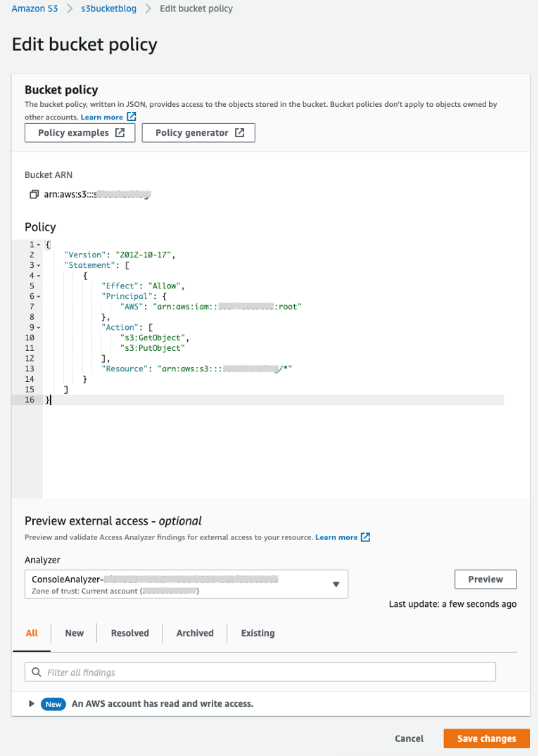Open Learn more link for Access Analyzer
The height and width of the screenshot is (756, 539).
(x=336, y=537)
